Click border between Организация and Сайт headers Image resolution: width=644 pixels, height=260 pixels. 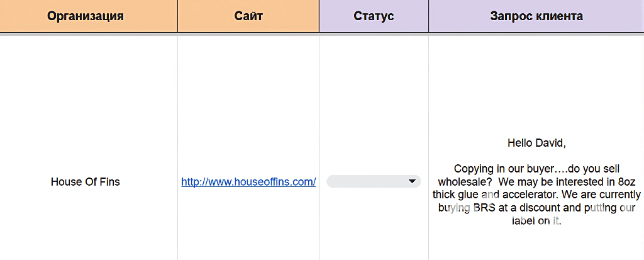(x=177, y=16)
